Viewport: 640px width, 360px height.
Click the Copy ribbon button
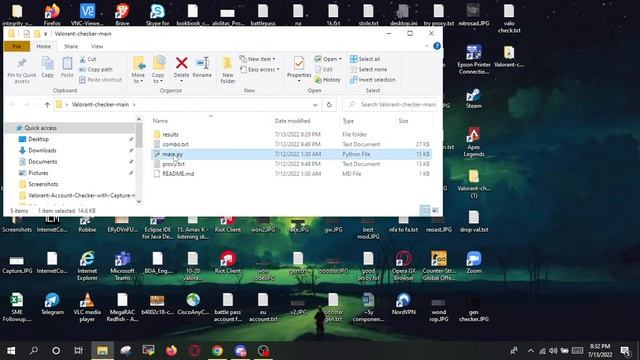pyautogui.click(x=47, y=68)
